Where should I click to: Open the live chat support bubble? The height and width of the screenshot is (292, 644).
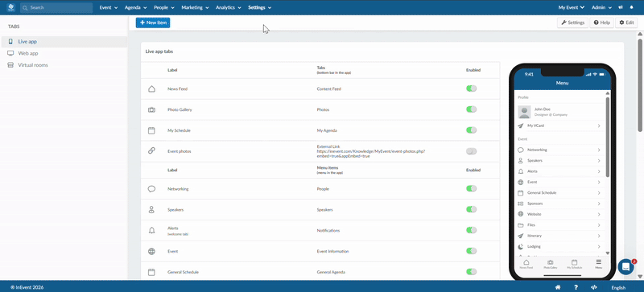tap(626, 266)
